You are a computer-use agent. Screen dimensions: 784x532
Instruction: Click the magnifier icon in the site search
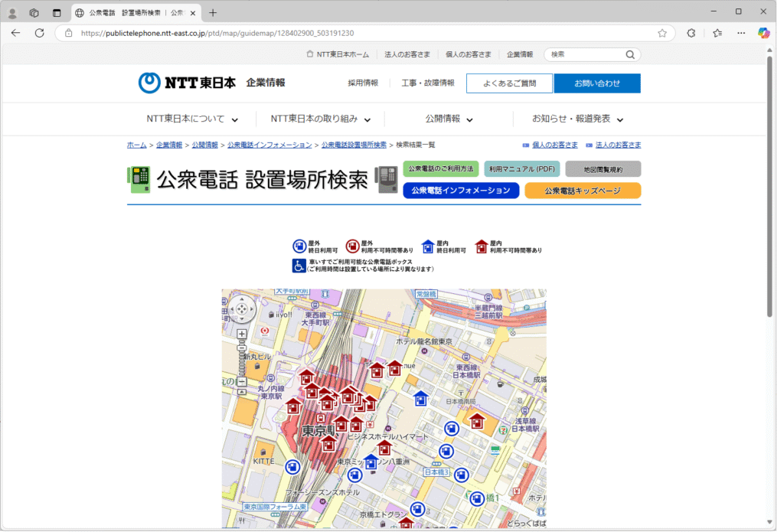(x=630, y=54)
